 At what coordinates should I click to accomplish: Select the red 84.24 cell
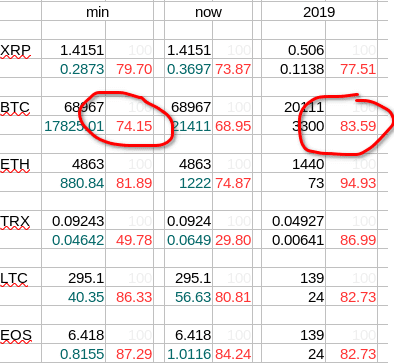point(232,354)
